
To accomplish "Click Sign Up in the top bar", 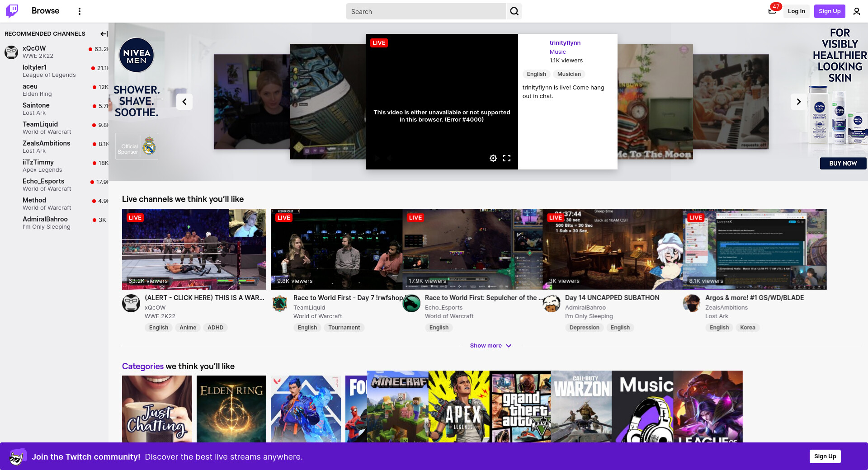I will (829, 11).
